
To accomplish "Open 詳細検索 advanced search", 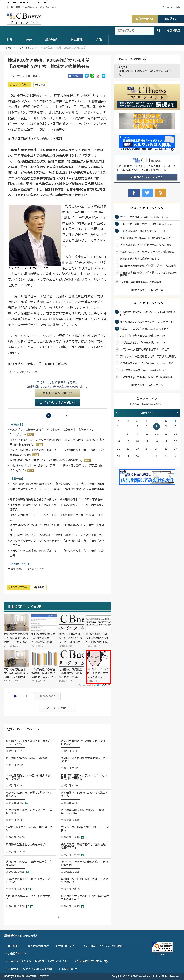I will click(173, 30).
